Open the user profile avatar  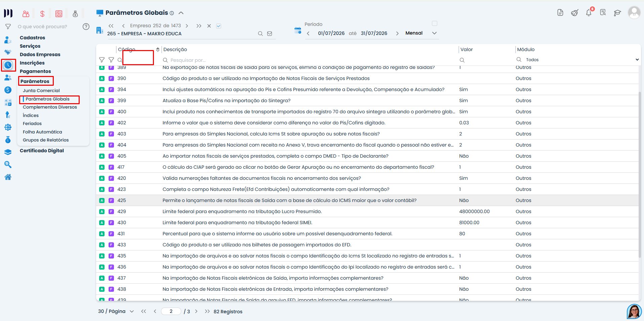click(634, 13)
